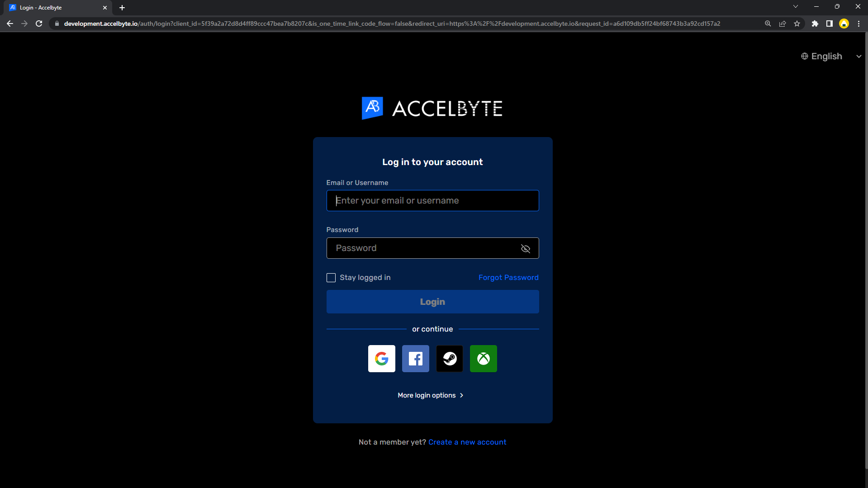Open the Chrome three-dot menu

[859, 24]
